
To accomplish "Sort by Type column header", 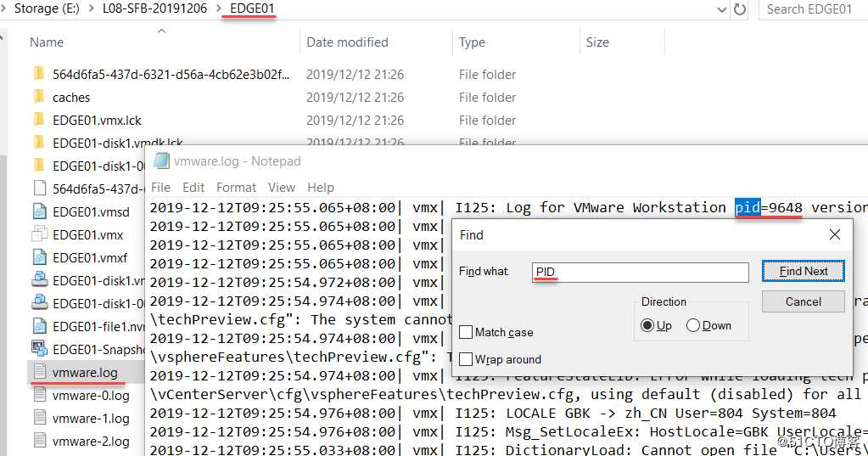I will pos(472,42).
